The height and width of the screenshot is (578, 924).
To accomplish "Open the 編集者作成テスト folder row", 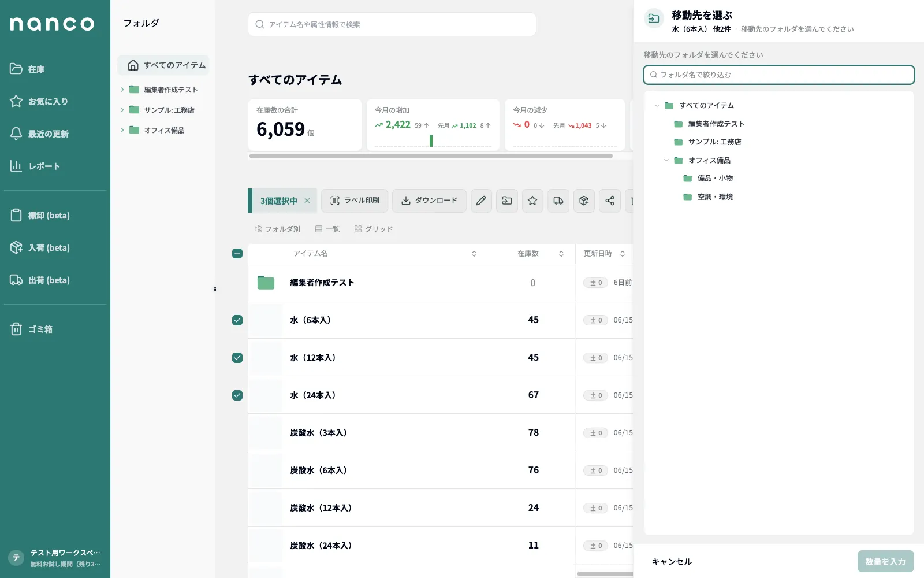I will [440, 283].
